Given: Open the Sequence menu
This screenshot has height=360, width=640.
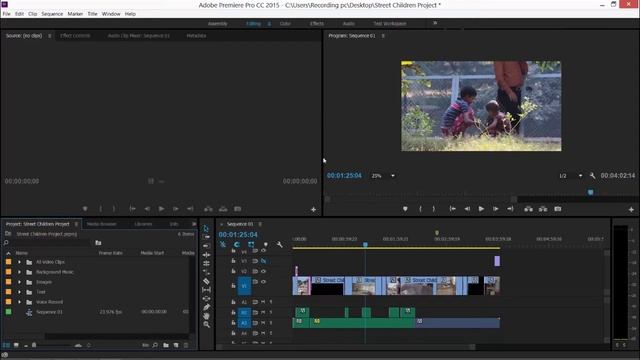Looking at the screenshot, I should [52, 14].
